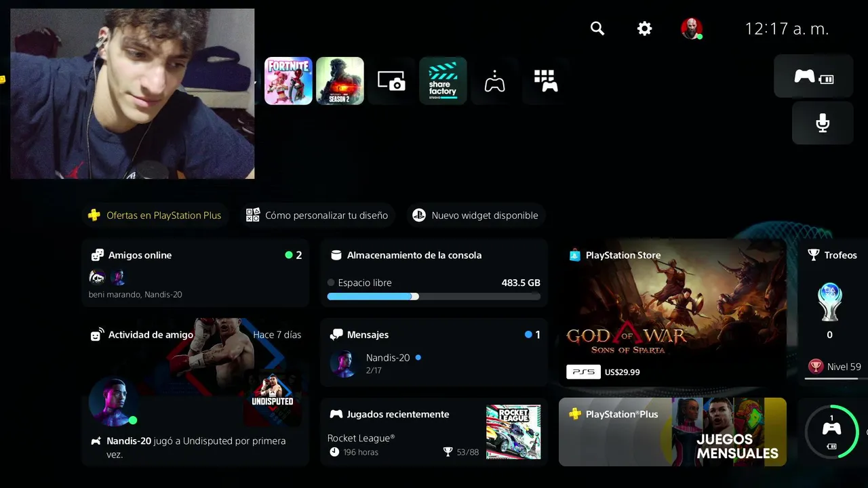Open Almacenamiento de la consola widget header
868x488 pixels.
(x=407, y=256)
